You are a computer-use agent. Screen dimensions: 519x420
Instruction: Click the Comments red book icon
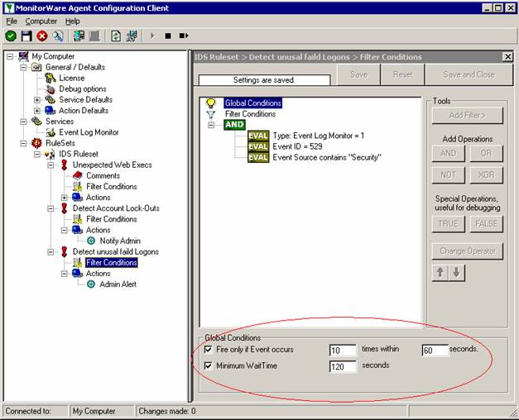pyautogui.click(x=78, y=175)
